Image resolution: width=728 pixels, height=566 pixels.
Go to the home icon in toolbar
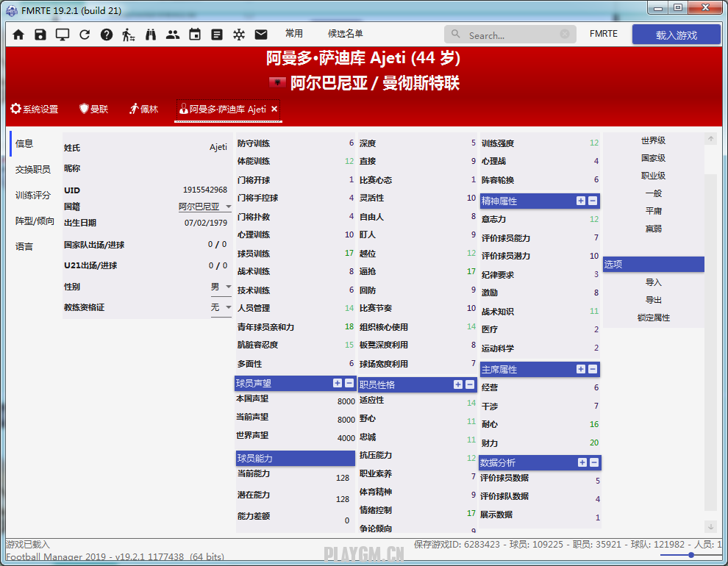pyautogui.click(x=18, y=35)
